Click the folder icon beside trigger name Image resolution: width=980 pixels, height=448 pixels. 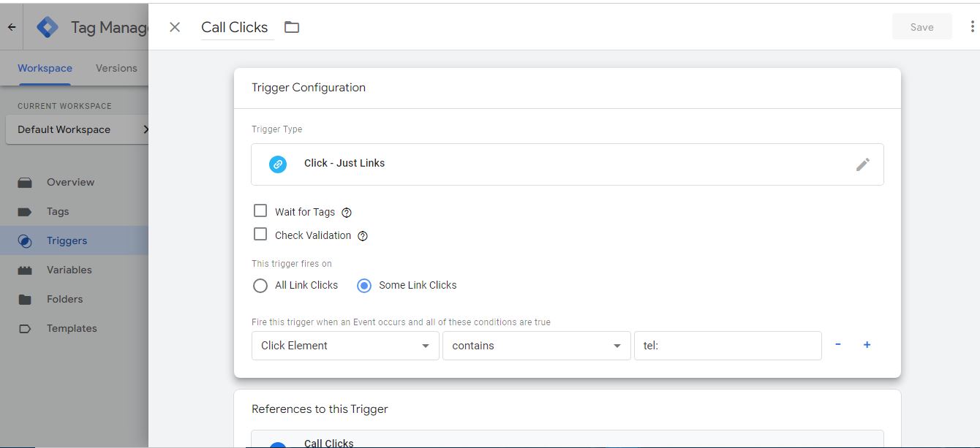292,27
